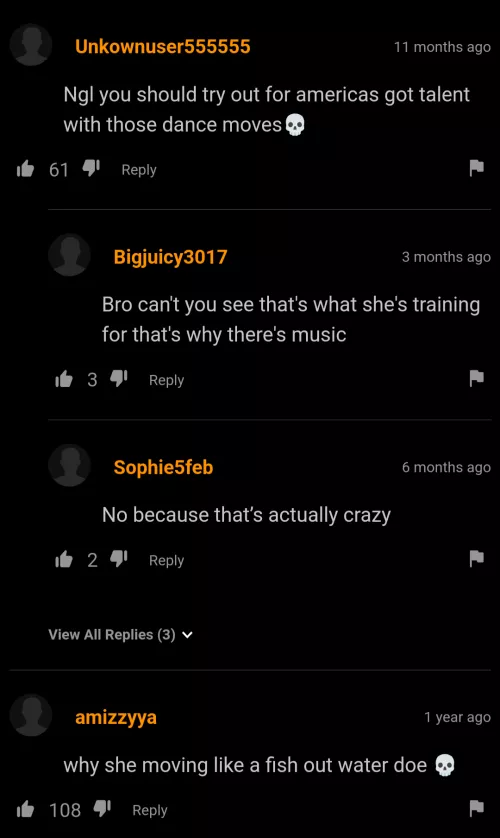Report Bigjuicy3017's reply using flag icon
The height and width of the screenshot is (838, 500).
[x=476, y=378]
